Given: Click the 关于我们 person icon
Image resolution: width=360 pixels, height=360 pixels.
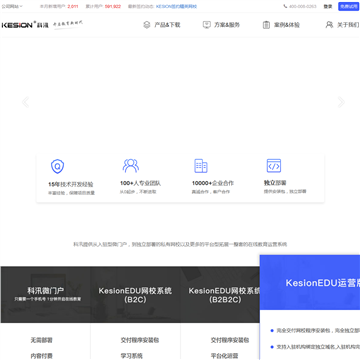Looking at the screenshot, I should point(329,25).
